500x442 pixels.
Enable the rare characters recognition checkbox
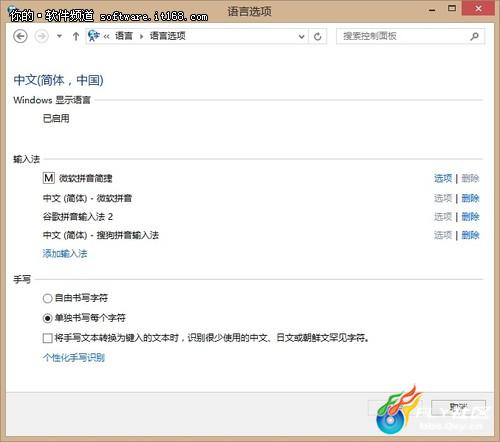[x=47, y=338]
